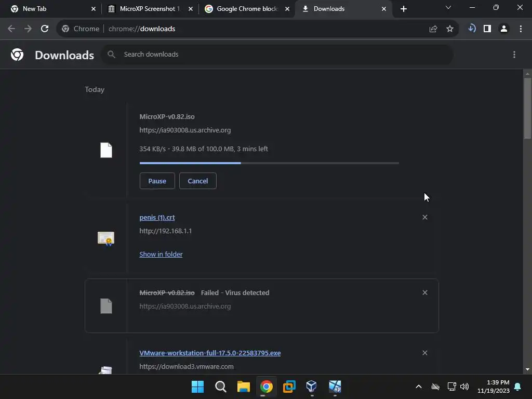532x399 pixels.
Task: Click the browser forward arrow
Action: [x=28, y=29]
